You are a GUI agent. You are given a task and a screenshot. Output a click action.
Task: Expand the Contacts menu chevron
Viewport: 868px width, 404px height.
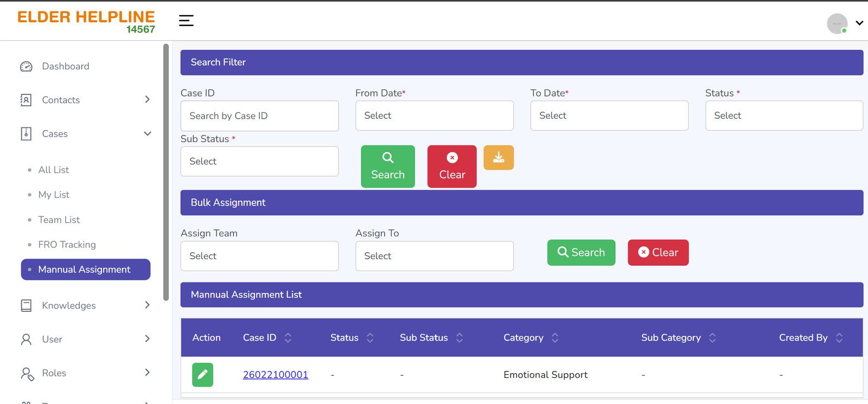point(147,99)
